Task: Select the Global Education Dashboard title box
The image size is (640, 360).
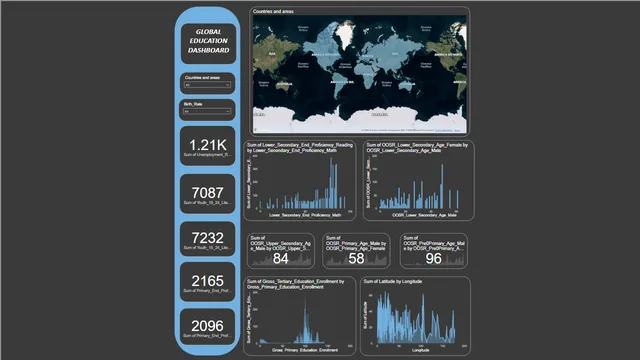Action: click(208, 44)
